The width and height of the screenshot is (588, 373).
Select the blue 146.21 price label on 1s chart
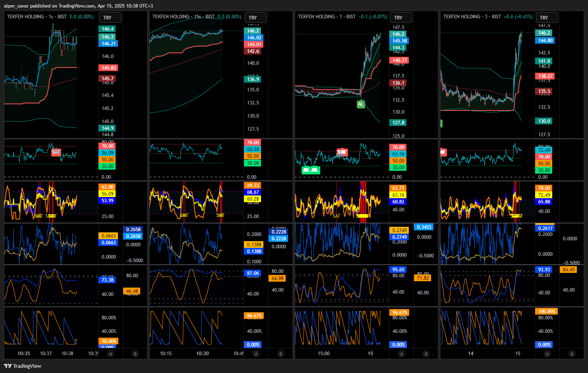coord(108,44)
